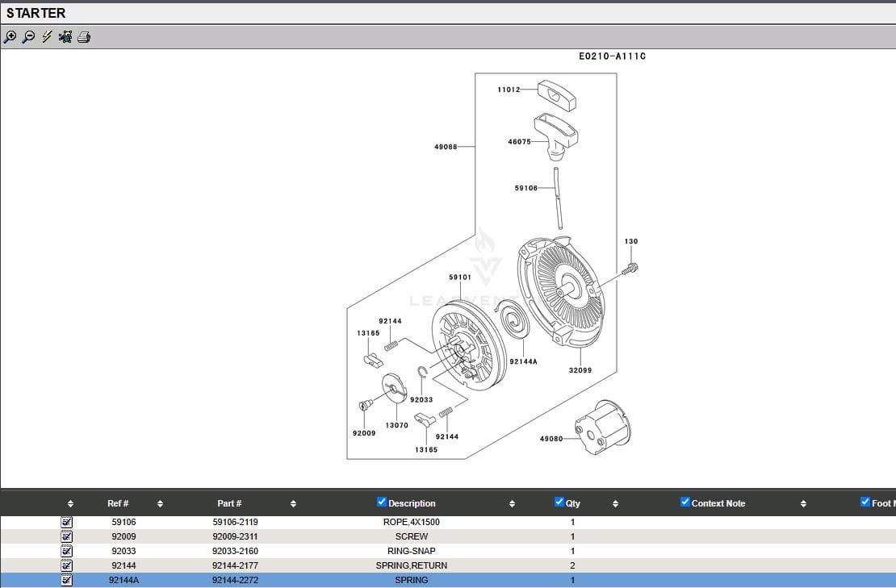Toggle the Qty column checkbox
Image resolution: width=896 pixels, height=588 pixels.
click(x=559, y=503)
